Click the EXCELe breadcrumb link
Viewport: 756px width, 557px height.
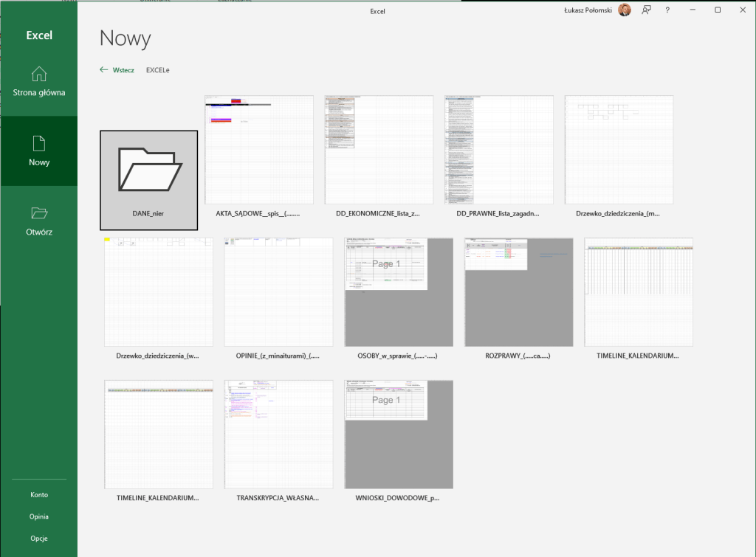click(x=158, y=70)
